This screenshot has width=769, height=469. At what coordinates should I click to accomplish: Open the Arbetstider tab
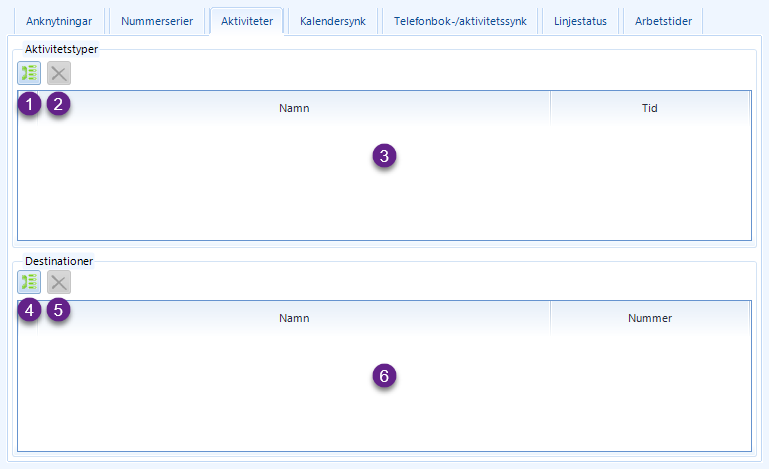(663, 21)
